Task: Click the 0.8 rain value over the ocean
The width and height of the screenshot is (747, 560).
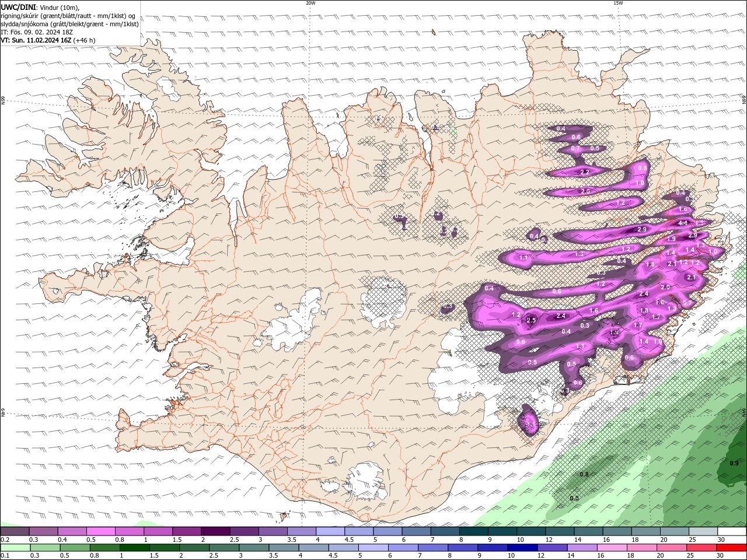Action: point(584,474)
